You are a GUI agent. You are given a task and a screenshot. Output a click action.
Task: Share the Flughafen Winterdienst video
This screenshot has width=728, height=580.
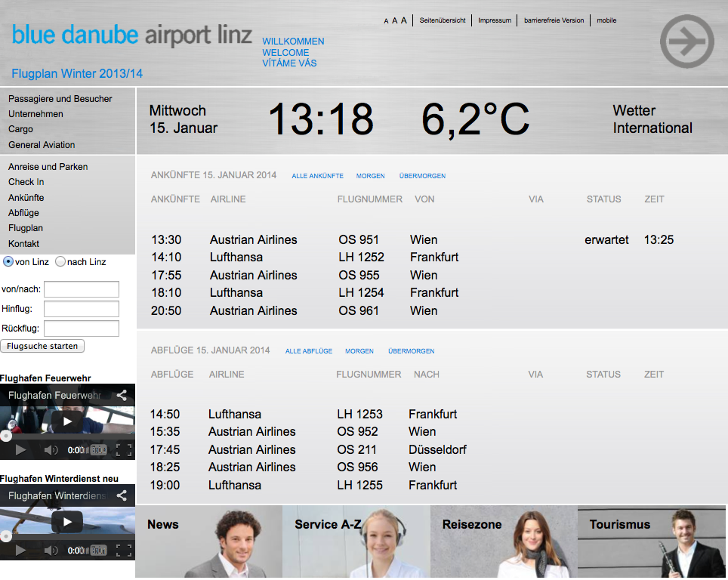point(122,495)
